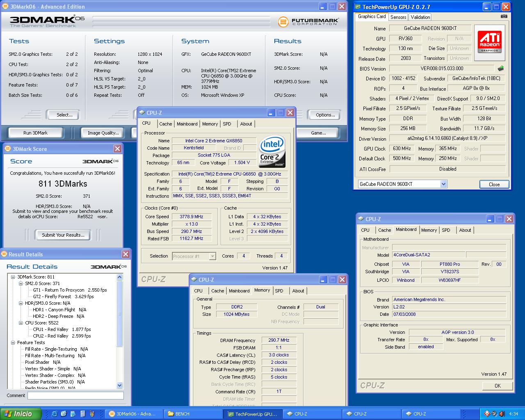Screen dimensions: 525x420
Task: Launch Internet Explorer from quick launch
Action: 55,414
